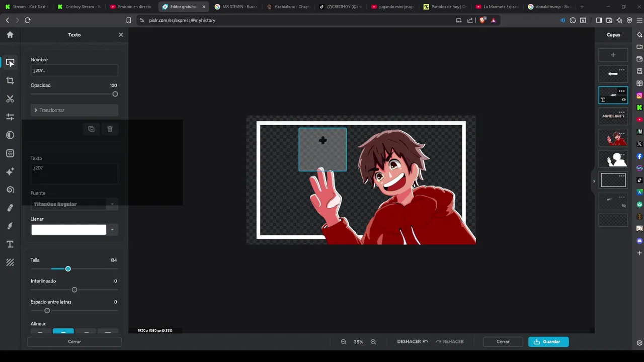Close the Texto panel with X
This screenshot has height=362, width=644.
point(121,35)
